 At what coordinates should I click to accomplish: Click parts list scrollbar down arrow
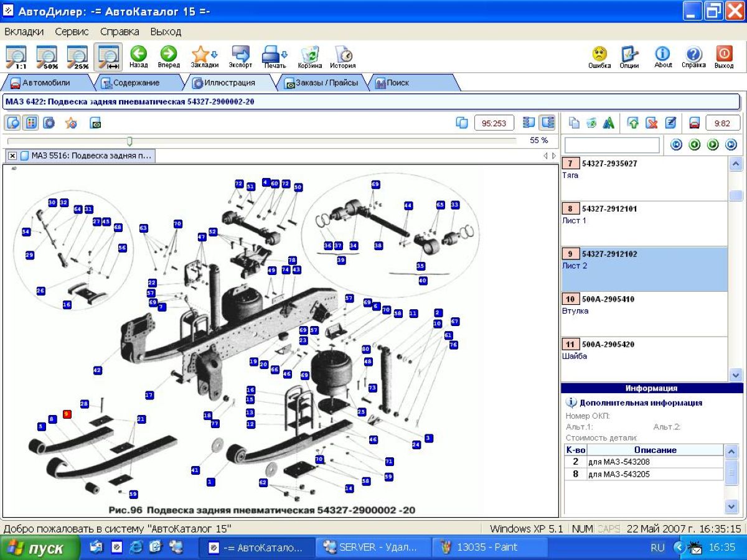click(x=735, y=375)
